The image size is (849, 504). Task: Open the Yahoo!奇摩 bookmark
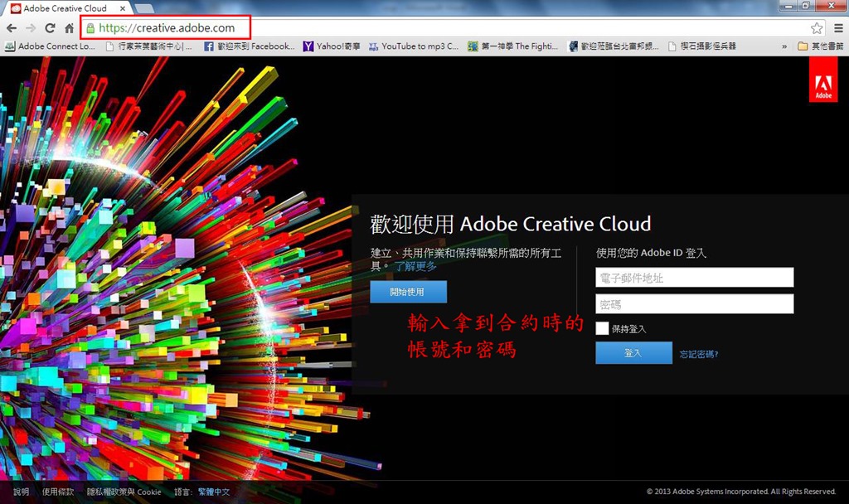pos(332,46)
